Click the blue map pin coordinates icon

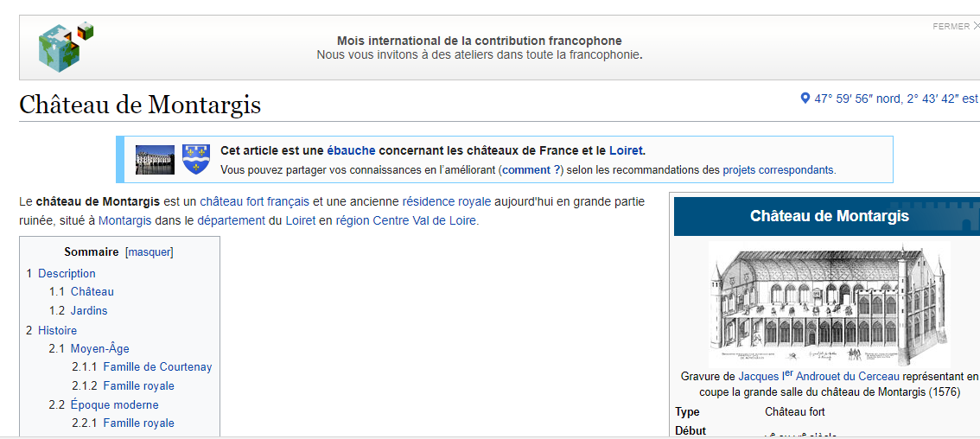tap(805, 99)
